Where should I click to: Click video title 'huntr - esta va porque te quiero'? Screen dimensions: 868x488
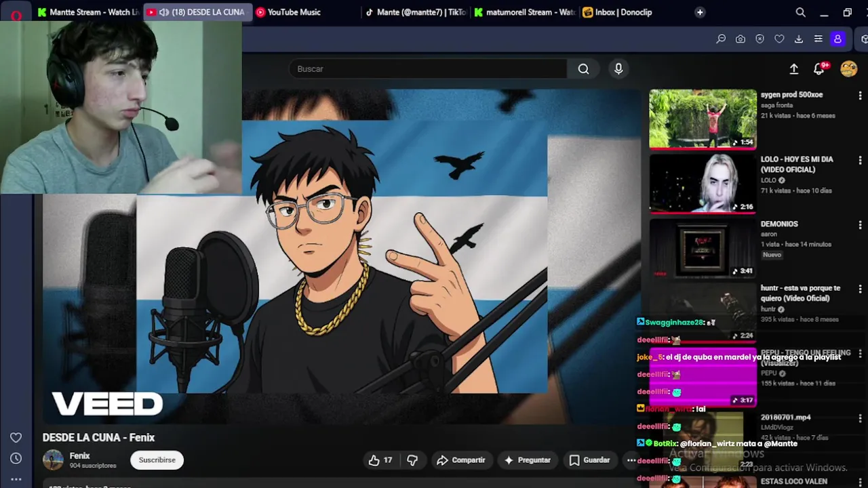click(800, 293)
